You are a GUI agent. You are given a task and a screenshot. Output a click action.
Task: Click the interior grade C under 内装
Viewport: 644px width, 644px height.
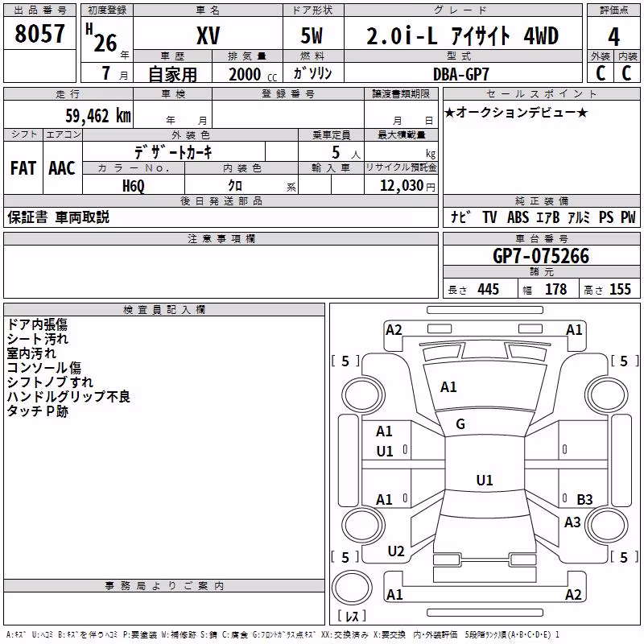point(626,73)
